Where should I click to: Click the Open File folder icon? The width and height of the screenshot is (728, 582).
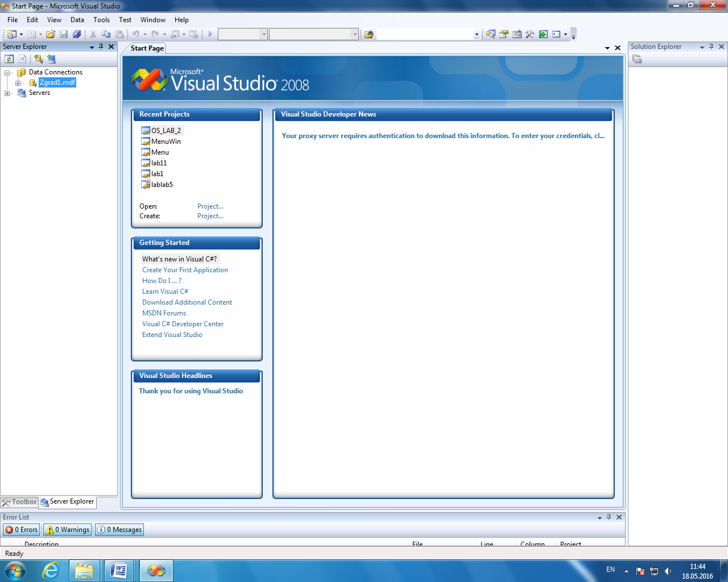[x=51, y=34]
